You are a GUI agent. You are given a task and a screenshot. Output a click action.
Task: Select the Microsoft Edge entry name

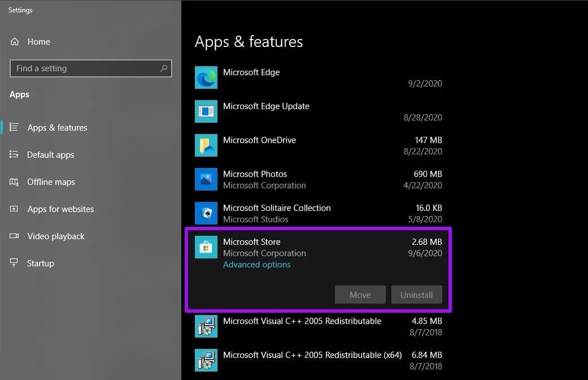click(251, 72)
